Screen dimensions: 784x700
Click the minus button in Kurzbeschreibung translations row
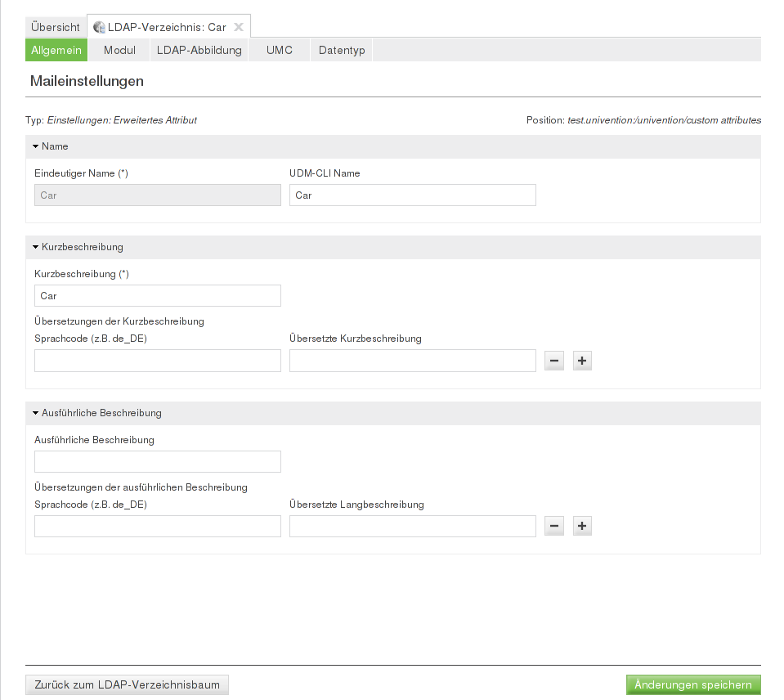coord(554,361)
